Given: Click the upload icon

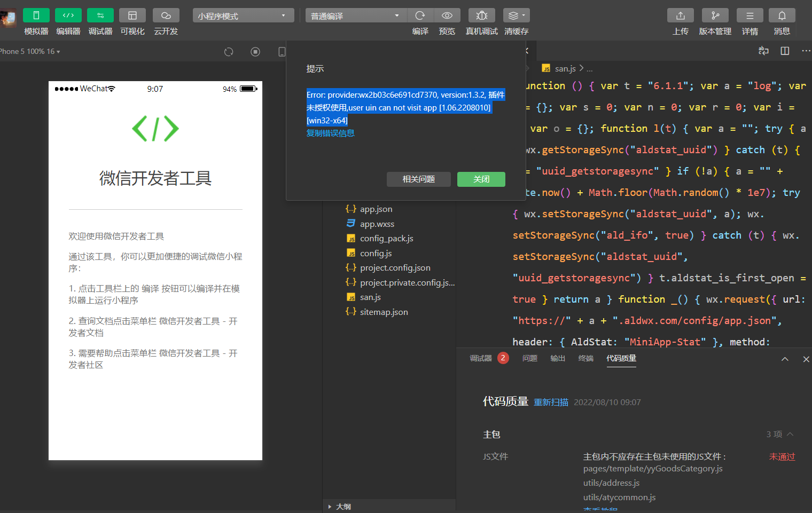Looking at the screenshot, I should 680,15.
